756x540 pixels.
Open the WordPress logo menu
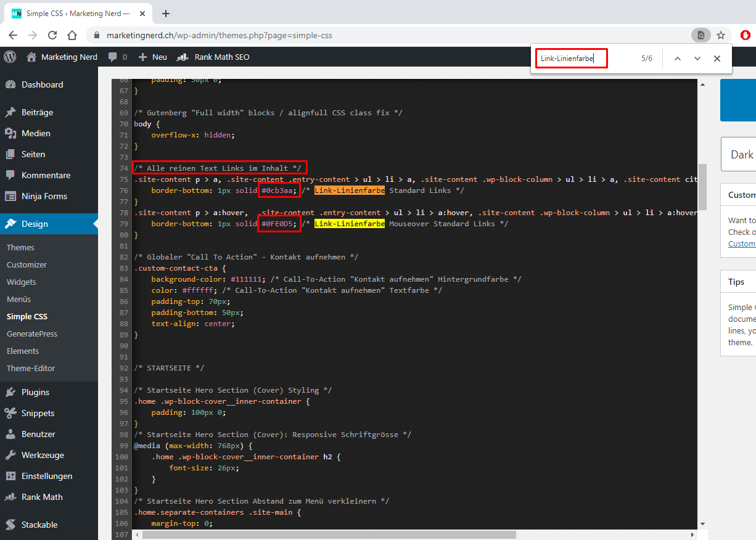point(10,57)
